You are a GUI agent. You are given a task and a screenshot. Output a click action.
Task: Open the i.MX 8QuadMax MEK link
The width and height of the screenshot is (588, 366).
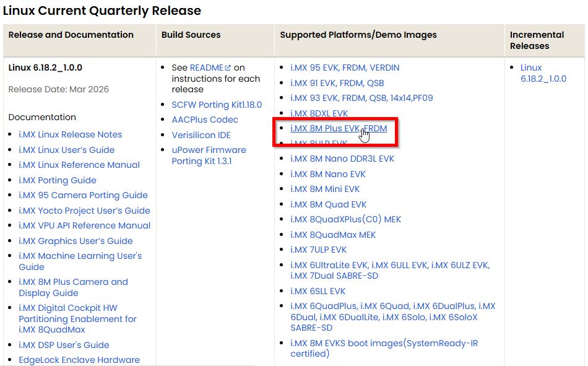pyautogui.click(x=333, y=235)
